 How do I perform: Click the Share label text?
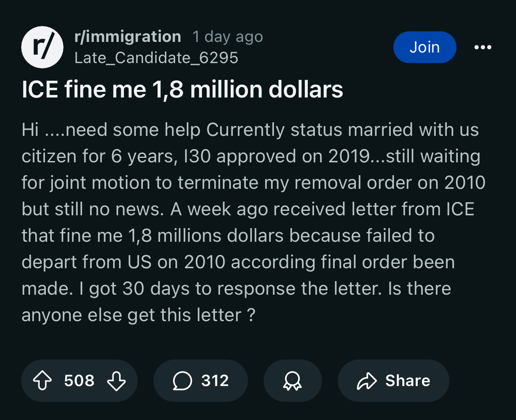(x=408, y=380)
